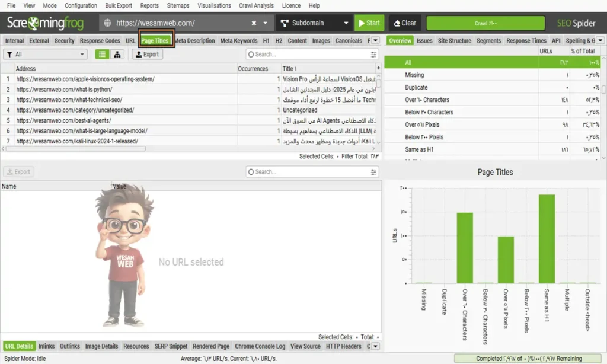Open filter options in lower search box
The height and width of the screenshot is (364, 607).
point(373,172)
